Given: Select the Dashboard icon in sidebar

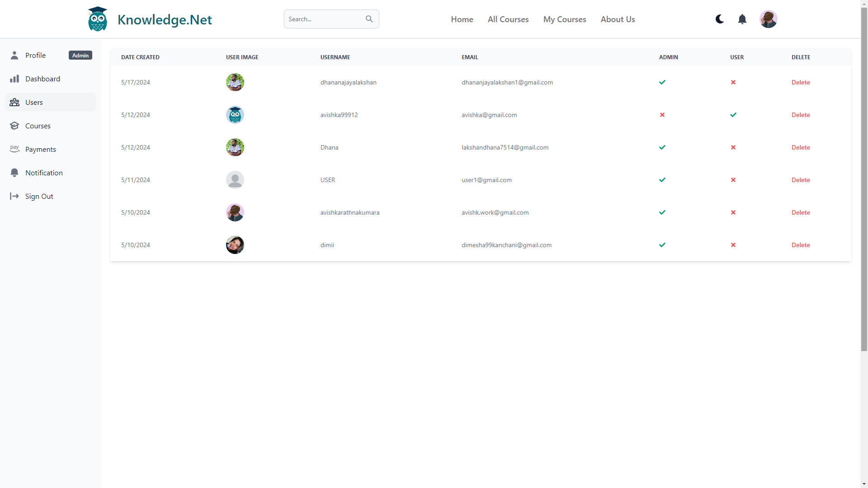Looking at the screenshot, I should pyautogui.click(x=15, y=79).
